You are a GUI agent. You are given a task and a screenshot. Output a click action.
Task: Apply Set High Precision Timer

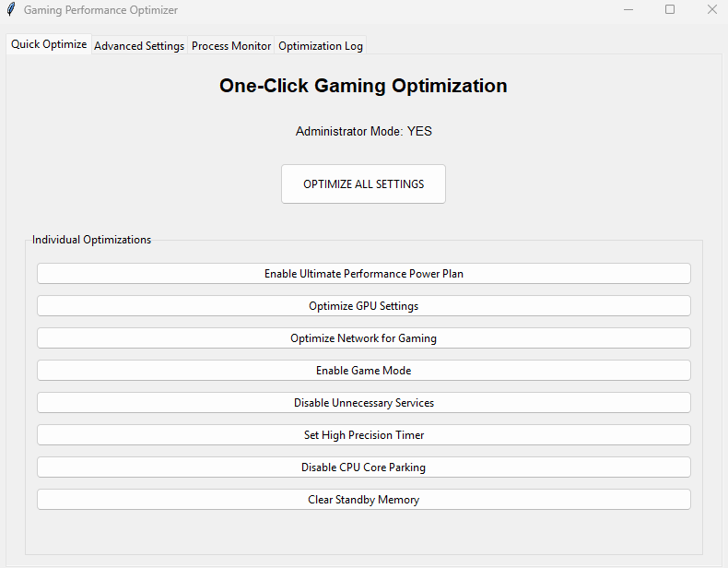coord(364,435)
